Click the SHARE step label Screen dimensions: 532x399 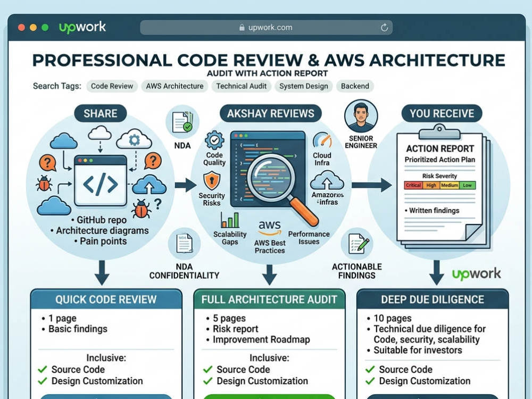click(x=101, y=113)
